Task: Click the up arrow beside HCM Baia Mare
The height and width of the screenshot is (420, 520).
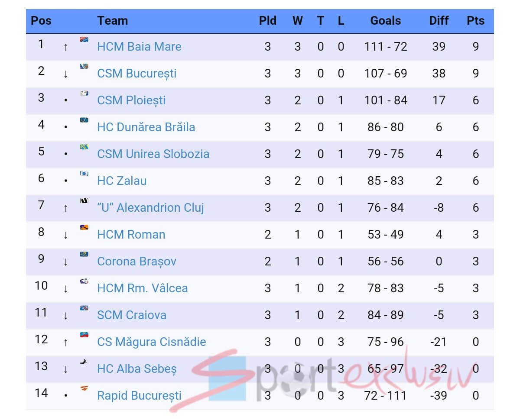Action: (65, 47)
